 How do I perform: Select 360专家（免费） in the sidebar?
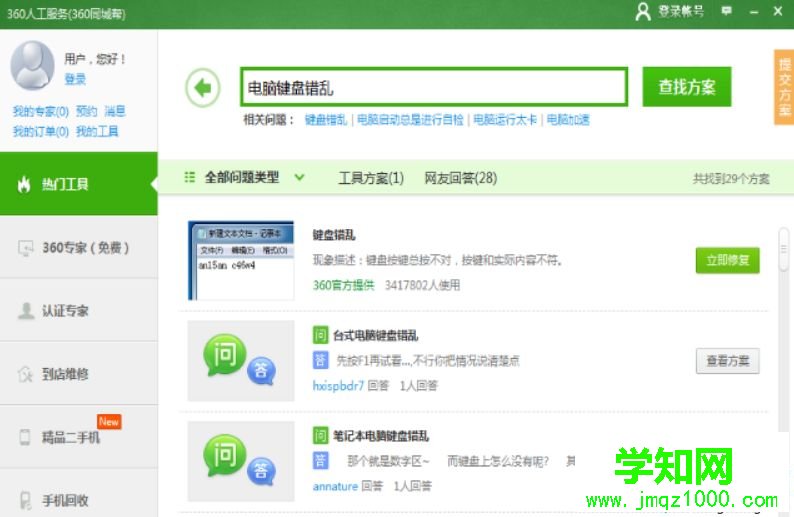79,248
